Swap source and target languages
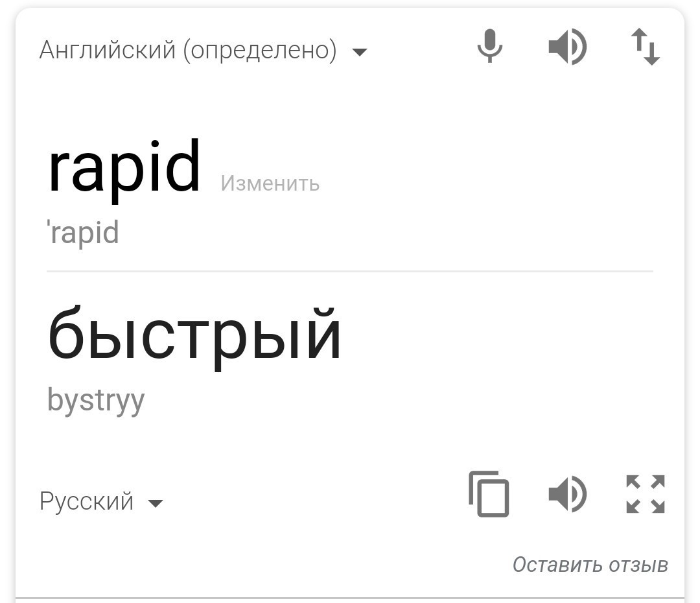700x603 pixels. [646, 47]
